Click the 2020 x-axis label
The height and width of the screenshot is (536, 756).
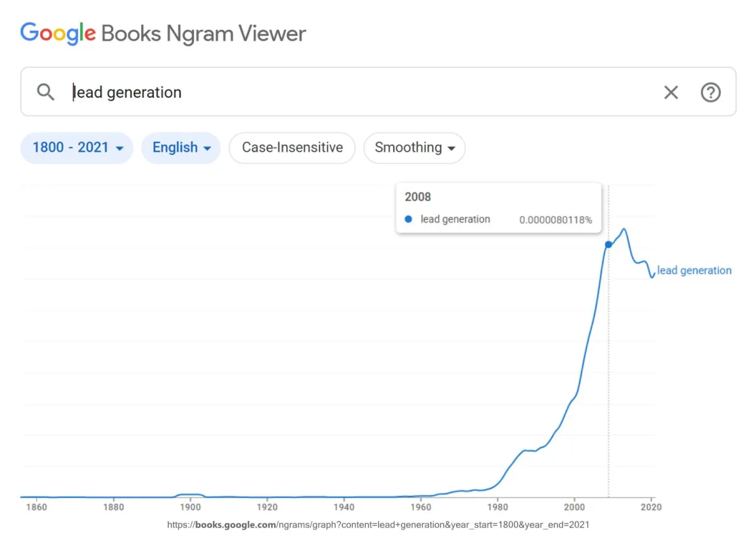pos(651,507)
